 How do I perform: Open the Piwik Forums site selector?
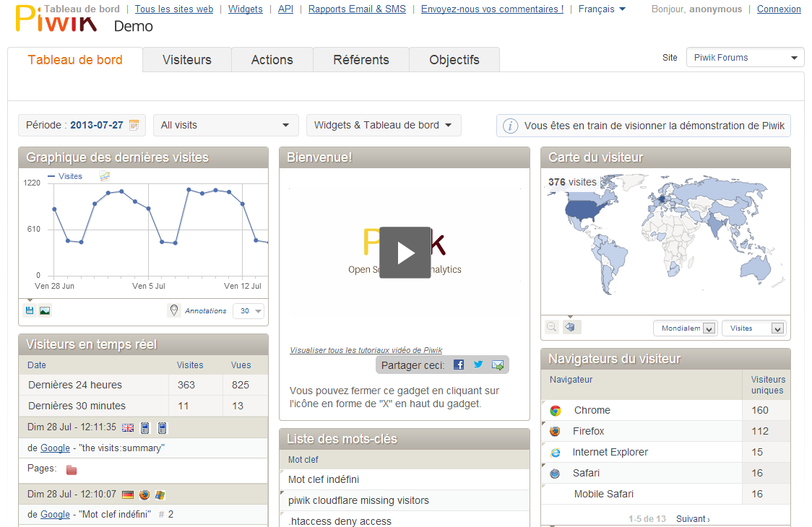click(746, 58)
